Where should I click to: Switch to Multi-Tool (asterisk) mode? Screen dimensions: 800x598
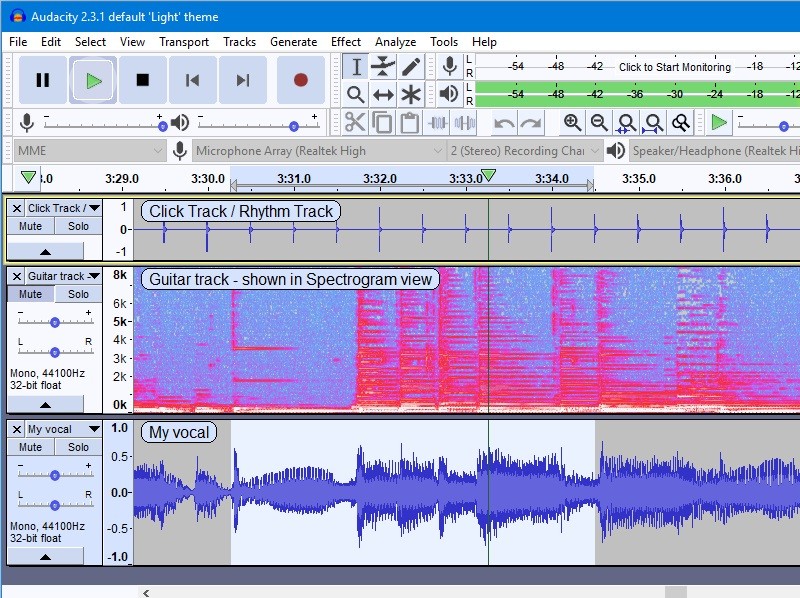click(x=411, y=94)
